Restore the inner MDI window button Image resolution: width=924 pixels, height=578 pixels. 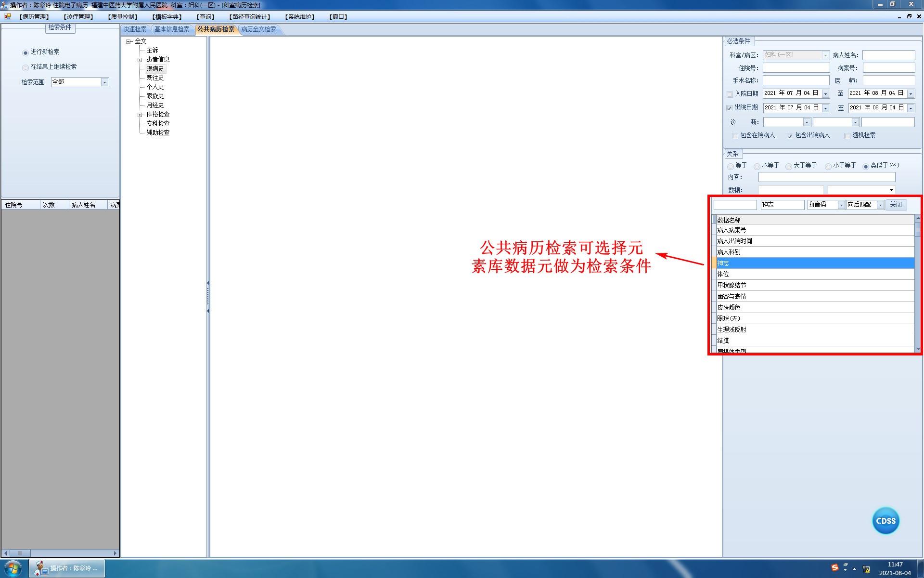[x=909, y=16]
